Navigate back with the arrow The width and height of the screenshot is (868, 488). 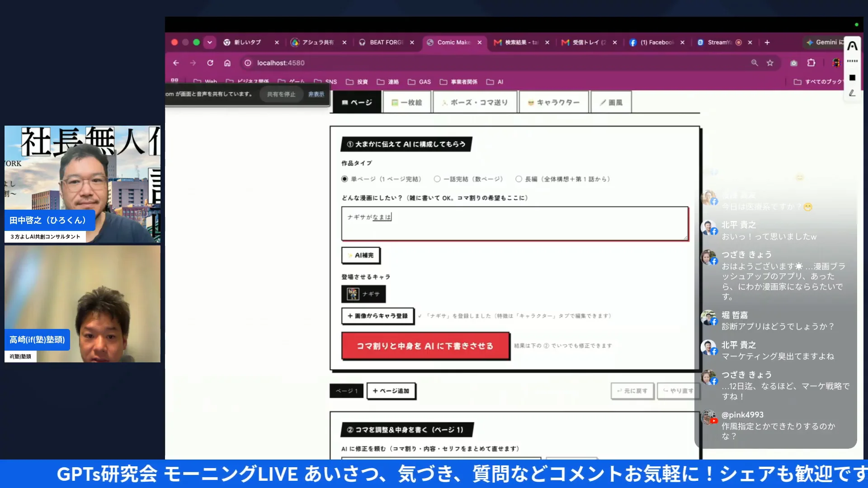176,63
